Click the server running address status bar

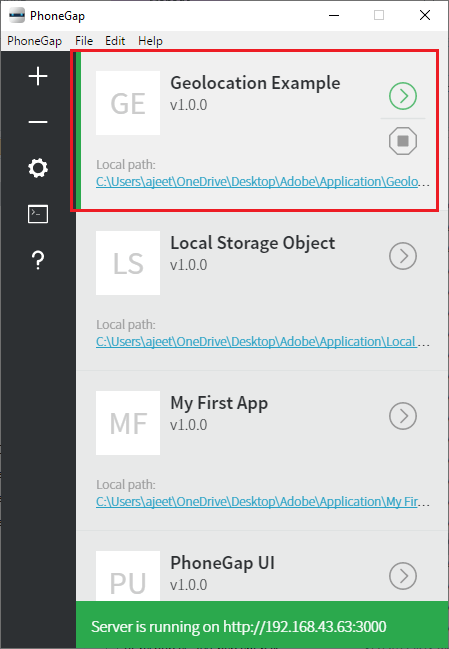[x=262, y=626]
